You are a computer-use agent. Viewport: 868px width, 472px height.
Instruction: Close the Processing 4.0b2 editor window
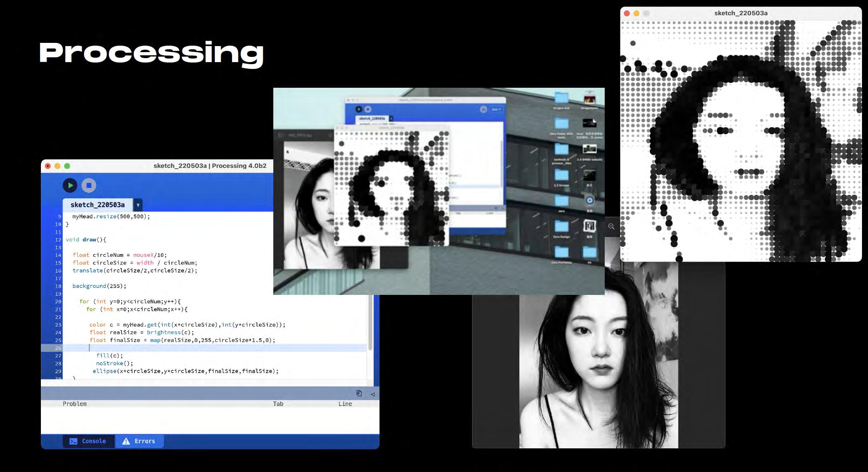[48, 166]
